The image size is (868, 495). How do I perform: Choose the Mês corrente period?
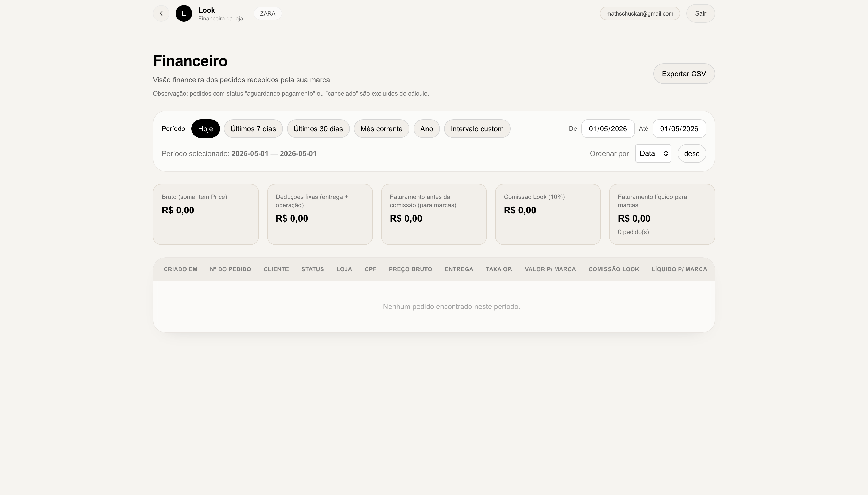(381, 129)
